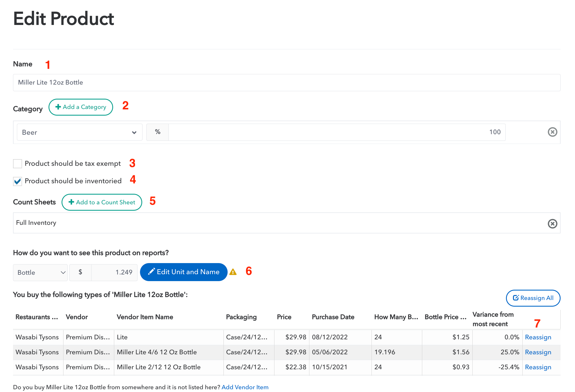Click the Packaging column header
The width and height of the screenshot is (575, 392).
(x=241, y=317)
